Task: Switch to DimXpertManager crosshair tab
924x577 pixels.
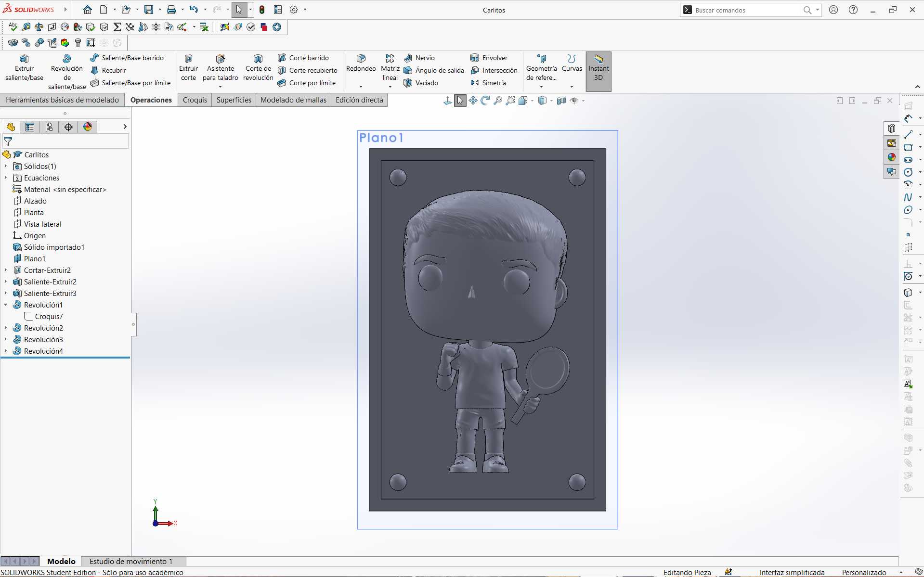Action: point(68,127)
